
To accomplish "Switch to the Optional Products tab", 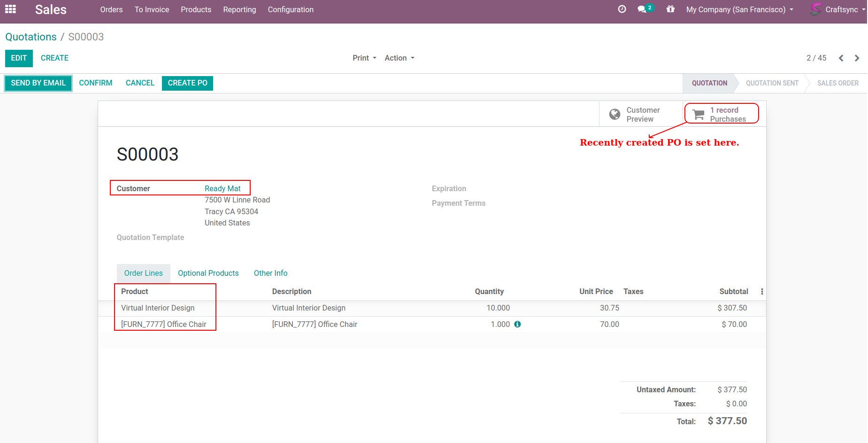I will point(208,273).
